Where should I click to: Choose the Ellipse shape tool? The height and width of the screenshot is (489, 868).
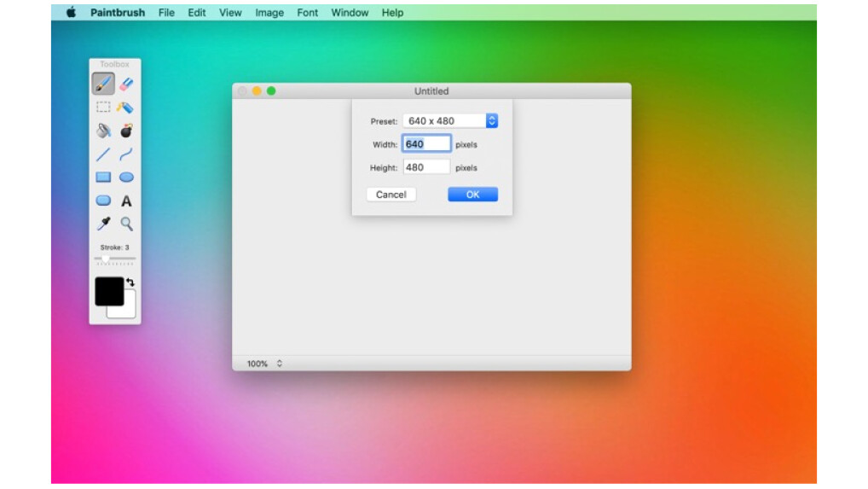pyautogui.click(x=126, y=178)
